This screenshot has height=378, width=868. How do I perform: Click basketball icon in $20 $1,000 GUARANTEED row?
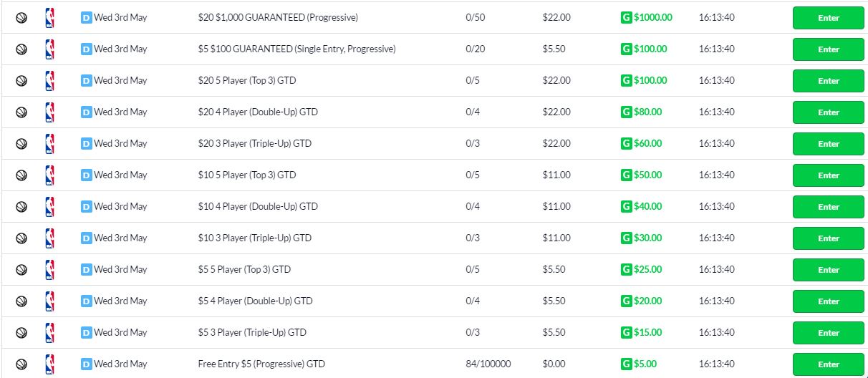click(x=21, y=18)
